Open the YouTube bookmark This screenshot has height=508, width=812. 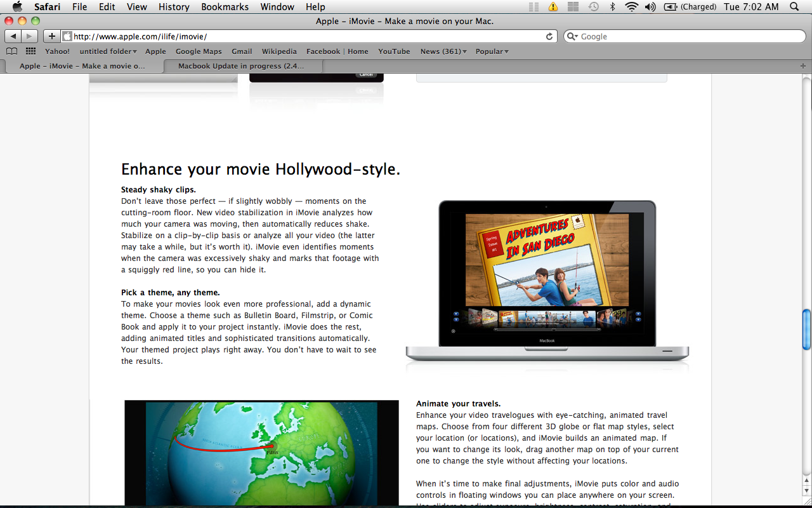click(394, 51)
